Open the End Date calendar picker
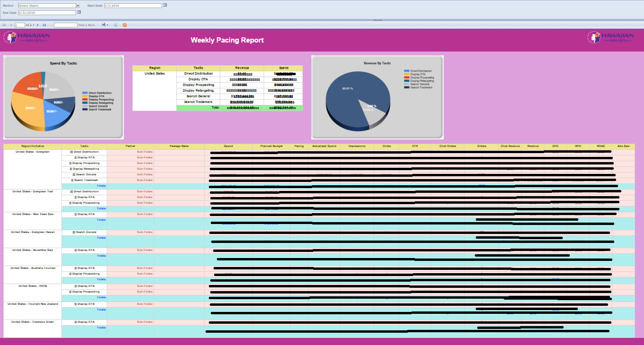Viewport: 644px width, 345px height. pos(79,12)
